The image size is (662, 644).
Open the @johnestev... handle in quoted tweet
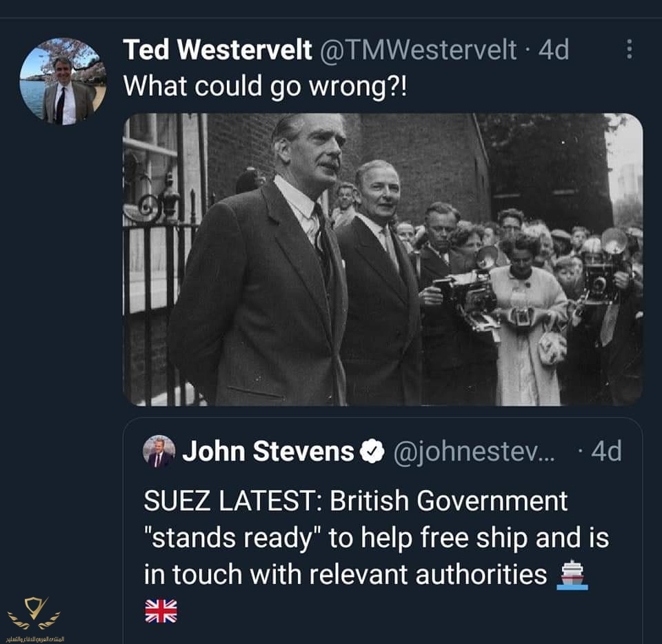[x=474, y=452]
